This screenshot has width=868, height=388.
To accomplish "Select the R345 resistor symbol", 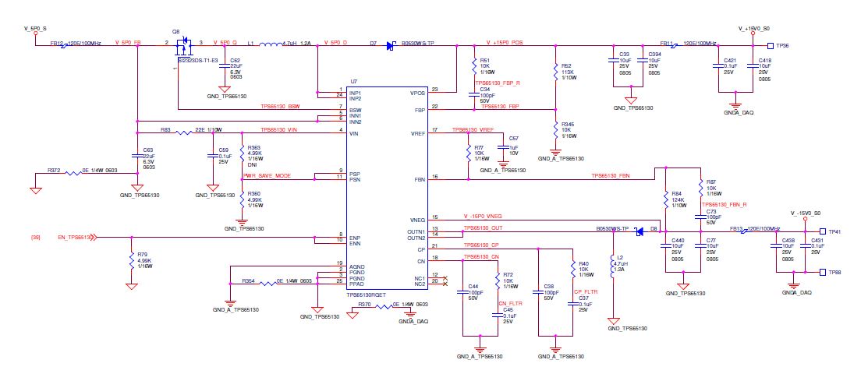I will point(555,130).
